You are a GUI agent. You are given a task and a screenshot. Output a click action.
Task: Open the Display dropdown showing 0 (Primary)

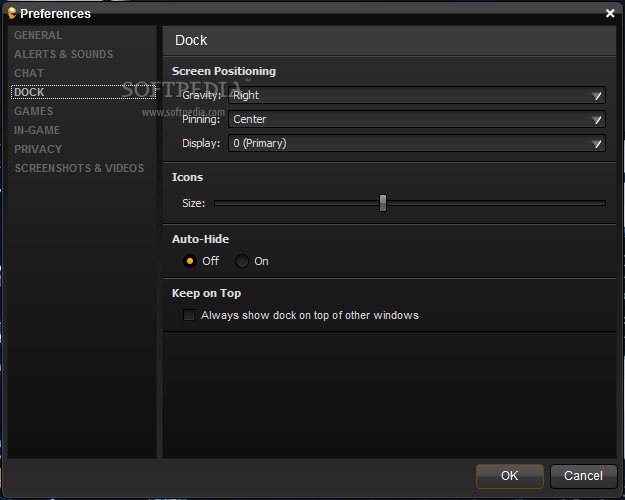pyautogui.click(x=417, y=143)
